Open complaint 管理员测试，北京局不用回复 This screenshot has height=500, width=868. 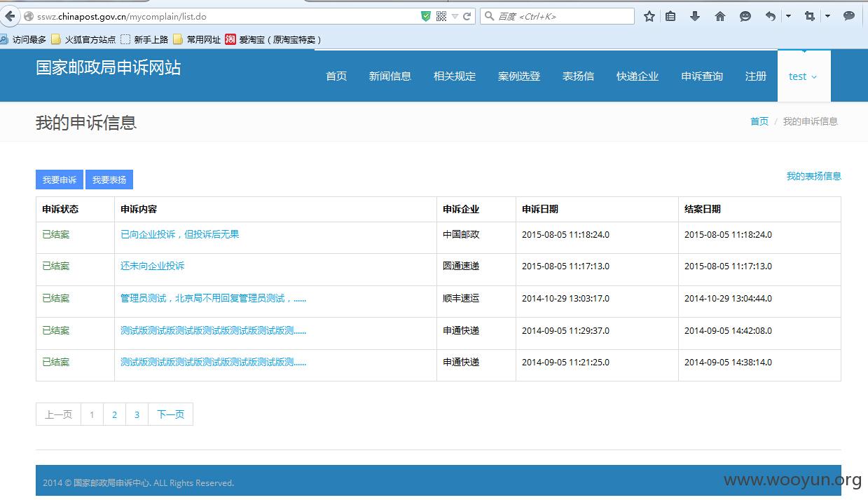tap(213, 298)
